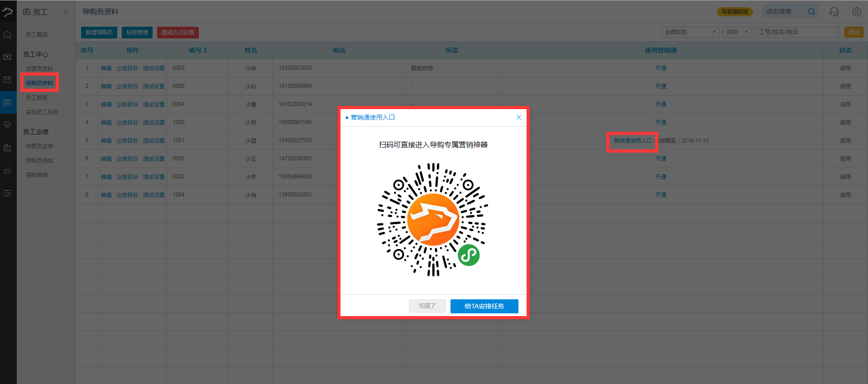Screen dimensions: 868x384
Task: Close the 营销通使用入口 dialog
Action: [519, 117]
